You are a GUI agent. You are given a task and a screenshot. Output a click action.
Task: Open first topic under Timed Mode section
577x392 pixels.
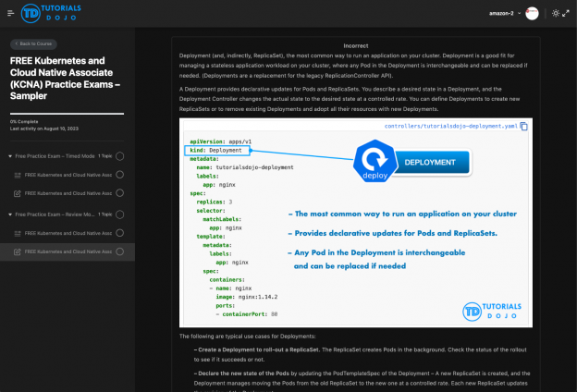click(68, 175)
